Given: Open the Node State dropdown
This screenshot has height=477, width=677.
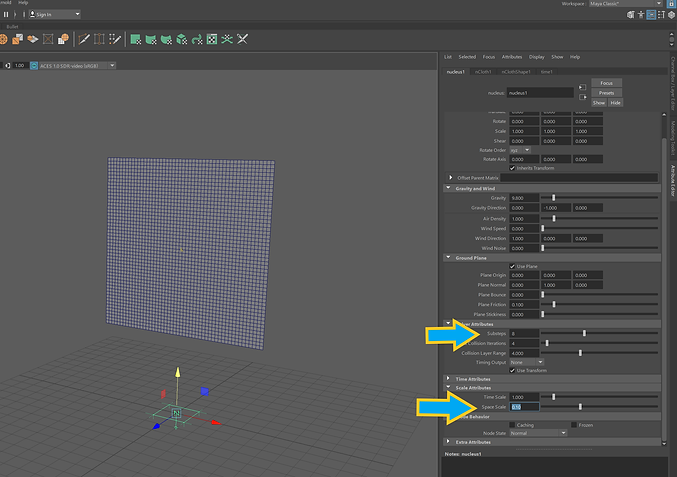Looking at the screenshot, I should point(538,433).
